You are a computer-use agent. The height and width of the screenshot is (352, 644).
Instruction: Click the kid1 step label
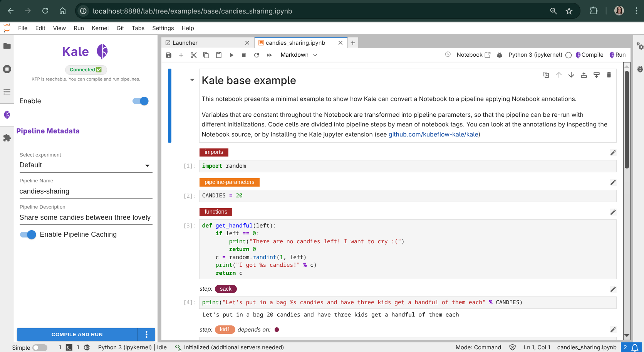click(225, 329)
